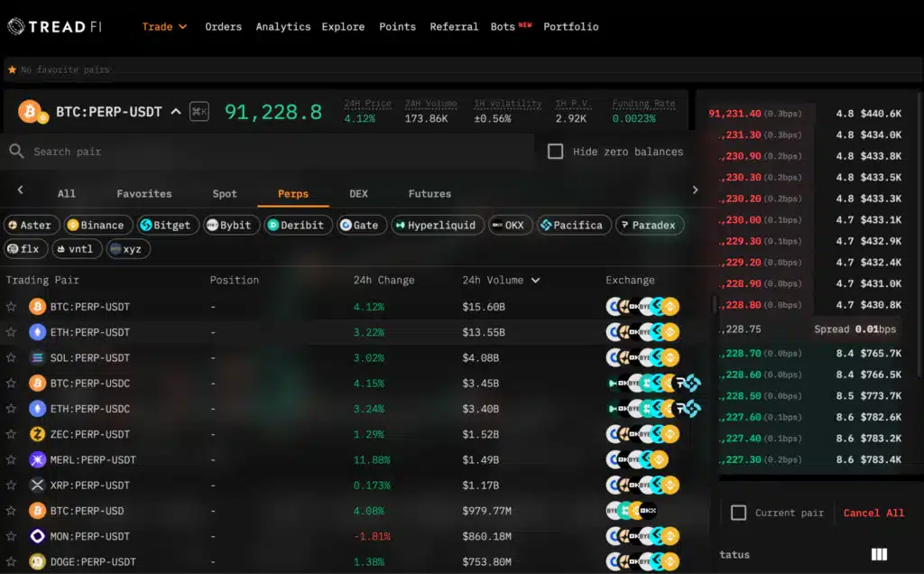Open the Trade dropdown in the navigation
The height and width of the screenshot is (574, 924).
click(x=163, y=26)
